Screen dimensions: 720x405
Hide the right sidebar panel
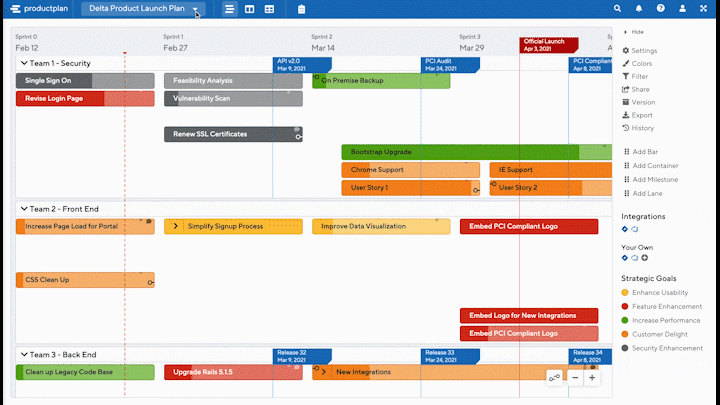632,32
